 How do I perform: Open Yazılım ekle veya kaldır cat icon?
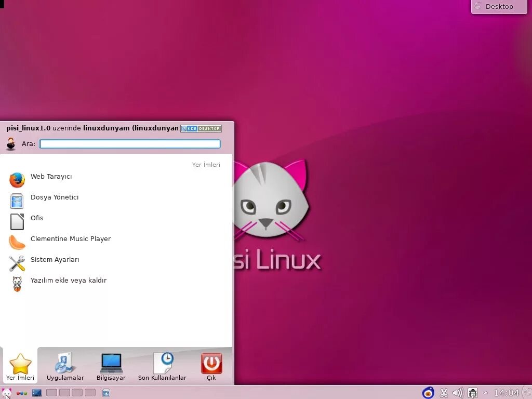pos(17,284)
